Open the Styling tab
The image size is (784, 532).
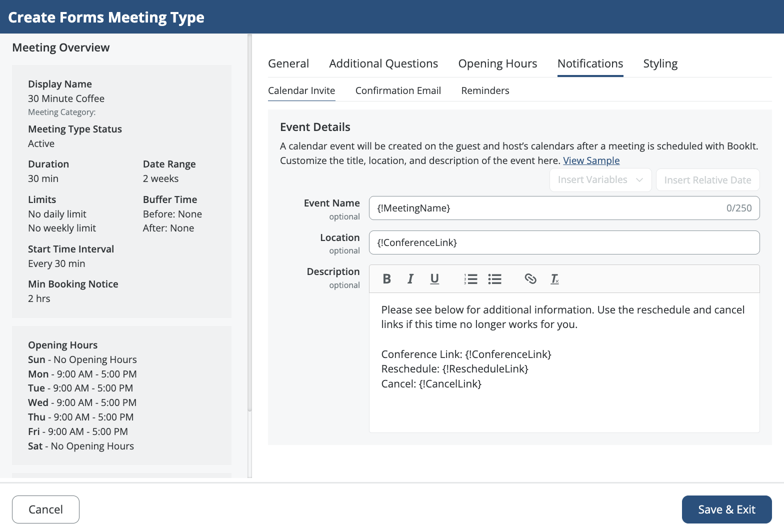(660, 64)
